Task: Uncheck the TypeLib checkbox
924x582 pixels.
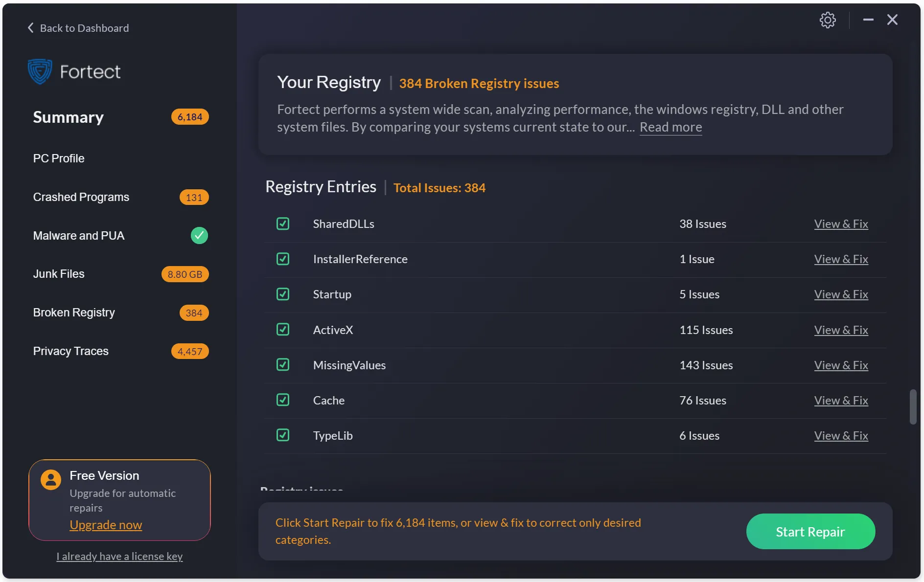Action: pyautogui.click(x=283, y=435)
